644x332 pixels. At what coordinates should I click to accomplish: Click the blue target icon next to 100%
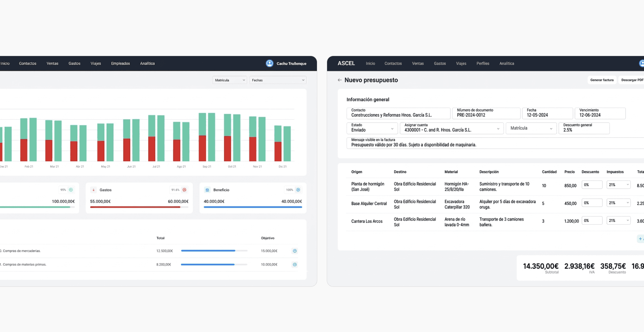pyautogui.click(x=298, y=190)
